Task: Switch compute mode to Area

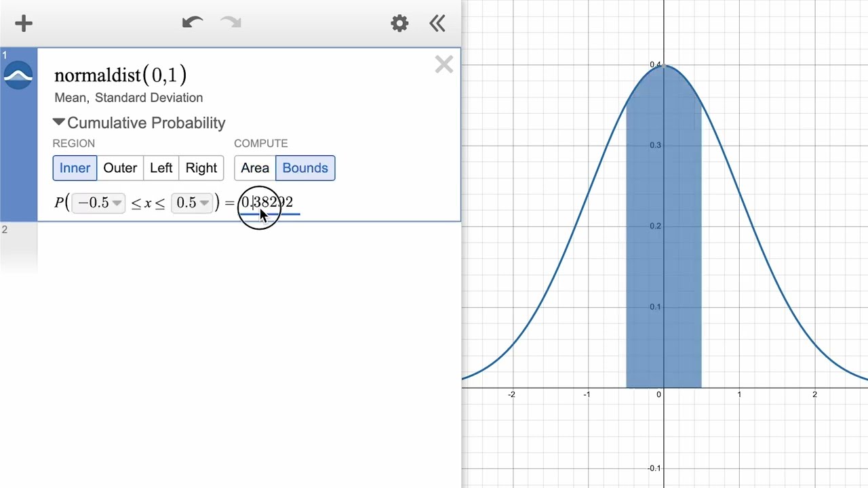Action: tap(255, 168)
